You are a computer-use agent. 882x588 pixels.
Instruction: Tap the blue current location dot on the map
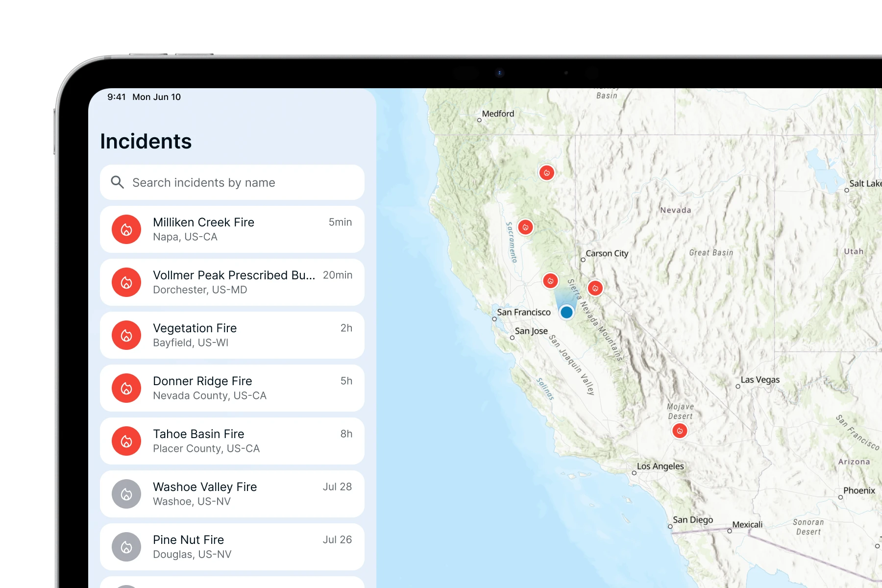pos(566,312)
